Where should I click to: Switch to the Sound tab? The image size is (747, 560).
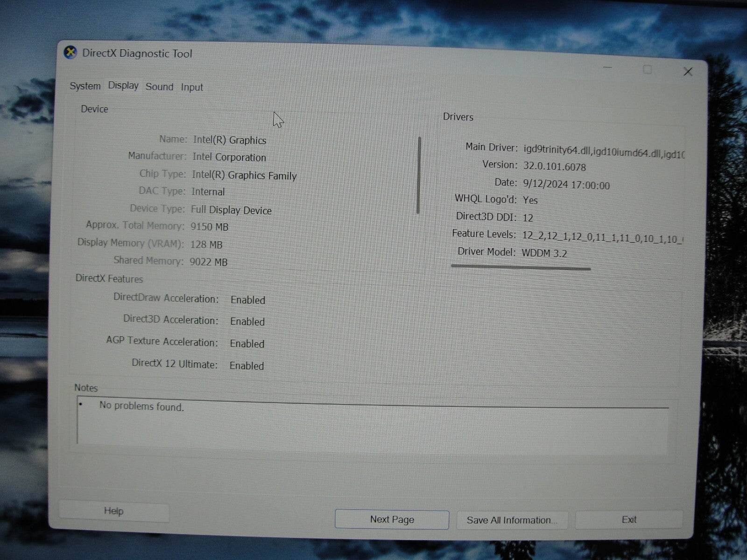[x=159, y=86]
